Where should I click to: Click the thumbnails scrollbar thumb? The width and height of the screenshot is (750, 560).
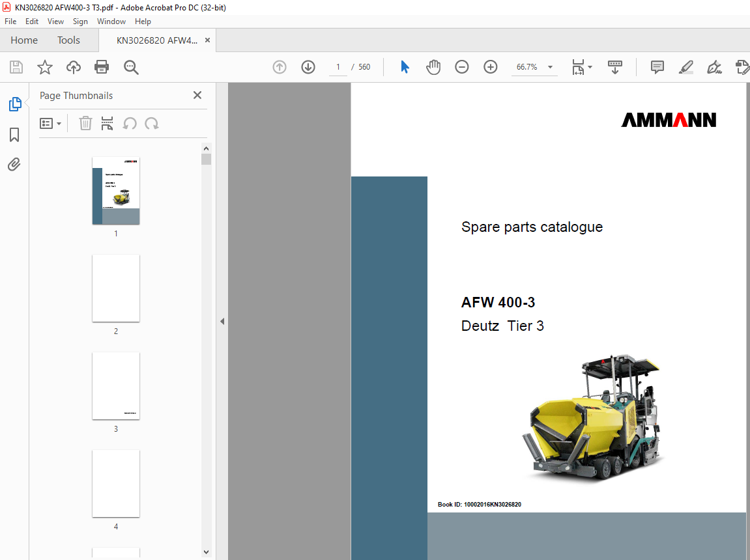click(206, 159)
